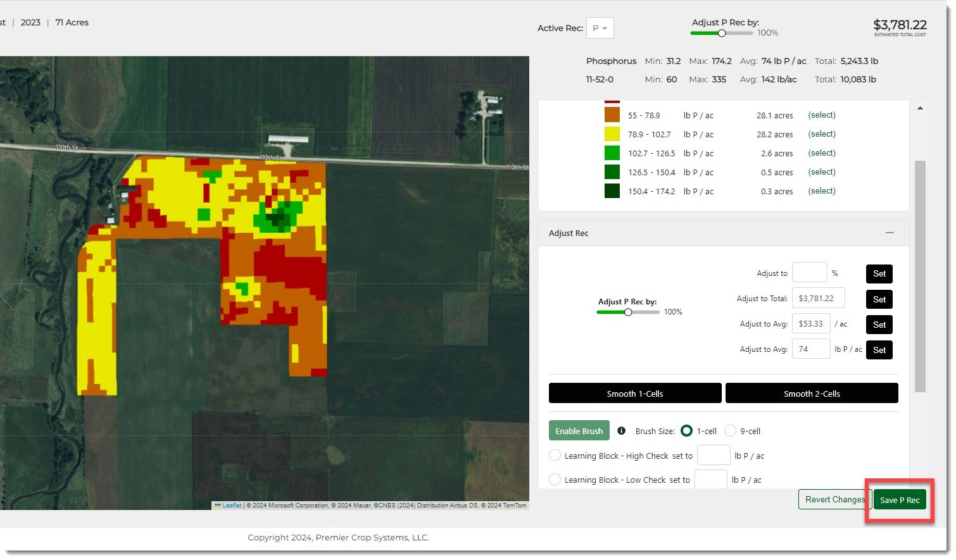Click Save P Rec button

coord(899,500)
